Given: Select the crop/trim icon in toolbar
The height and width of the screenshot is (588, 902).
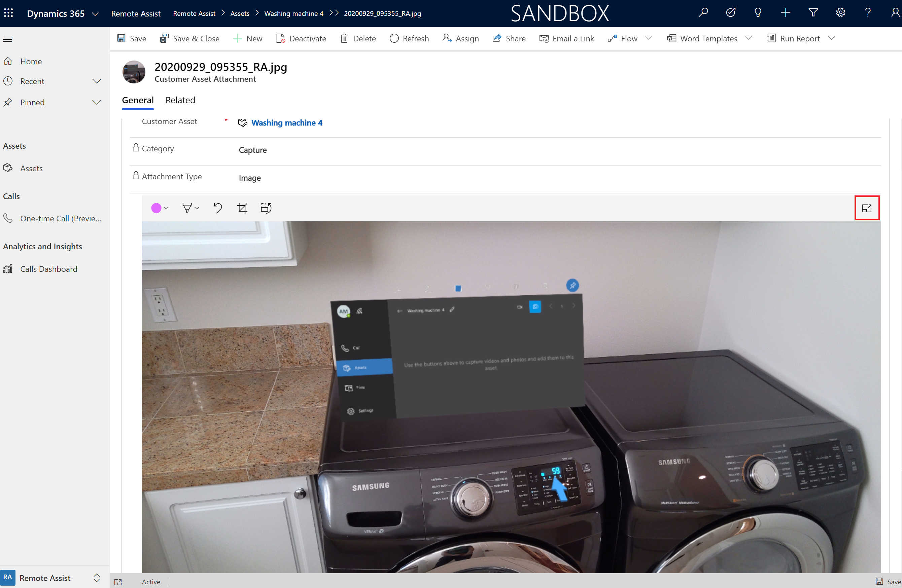Looking at the screenshot, I should pos(243,208).
